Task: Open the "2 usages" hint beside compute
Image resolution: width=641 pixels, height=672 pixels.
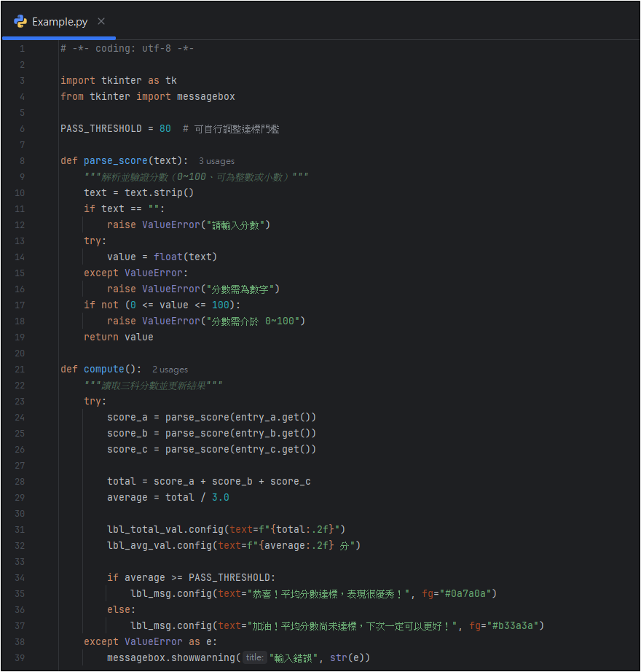Action: point(170,370)
